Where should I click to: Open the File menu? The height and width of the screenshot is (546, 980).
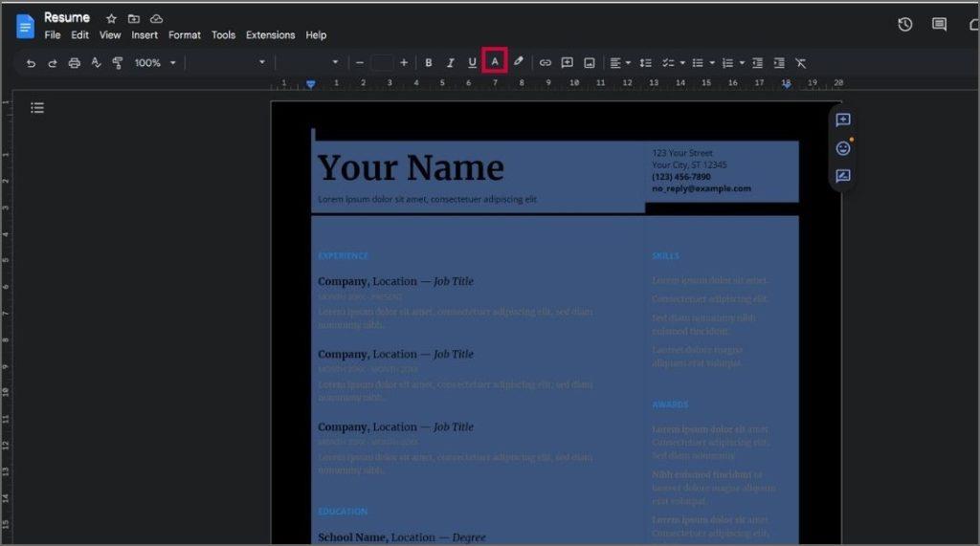pos(53,35)
